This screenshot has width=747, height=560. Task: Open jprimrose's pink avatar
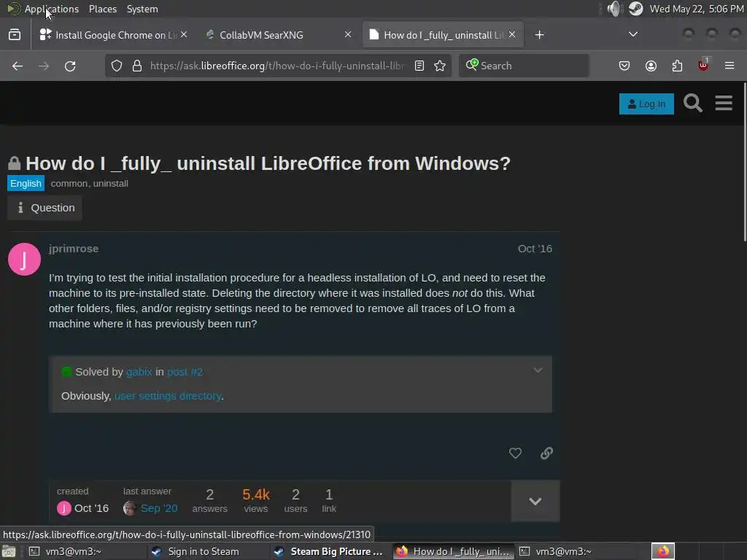(x=24, y=259)
